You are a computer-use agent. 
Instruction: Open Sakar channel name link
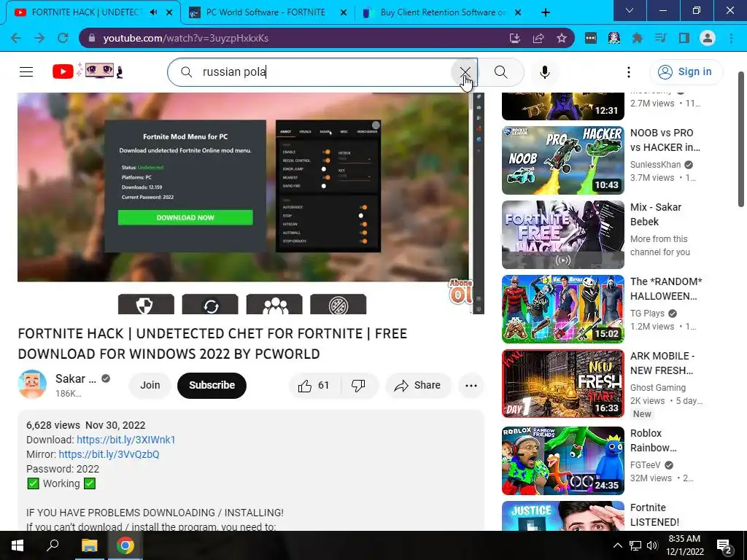coord(76,378)
